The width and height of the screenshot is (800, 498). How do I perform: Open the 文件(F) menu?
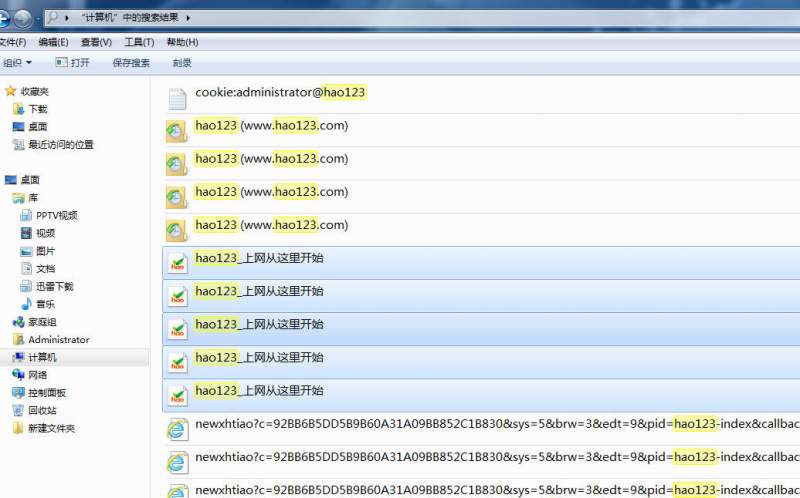(x=12, y=42)
